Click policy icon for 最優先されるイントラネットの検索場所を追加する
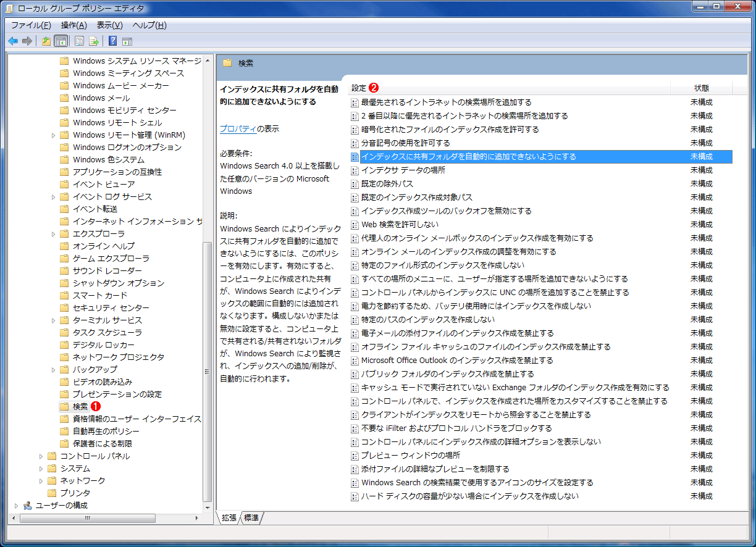Screen dimensions: 756x547 (355, 102)
